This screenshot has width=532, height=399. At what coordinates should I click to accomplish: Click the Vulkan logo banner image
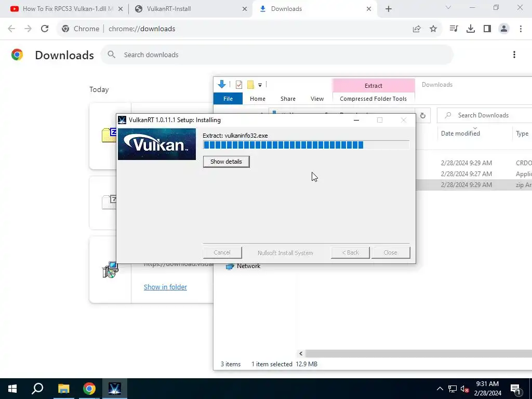tap(157, 144)
